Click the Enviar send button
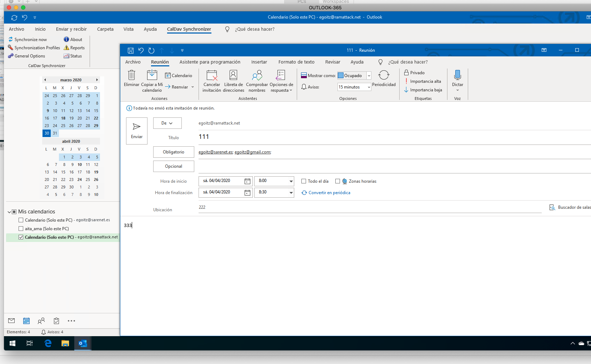591x364 pixels. click(137, 131)
